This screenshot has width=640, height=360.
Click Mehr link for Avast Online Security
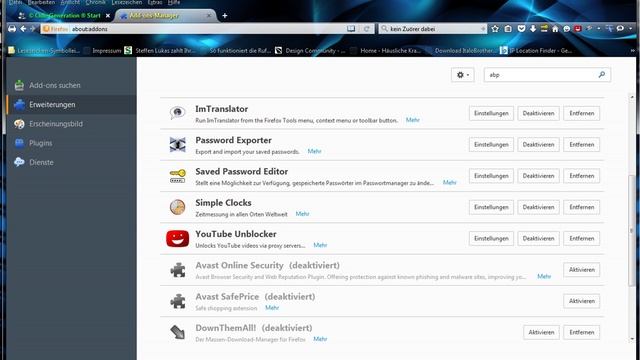click(544, 276)
